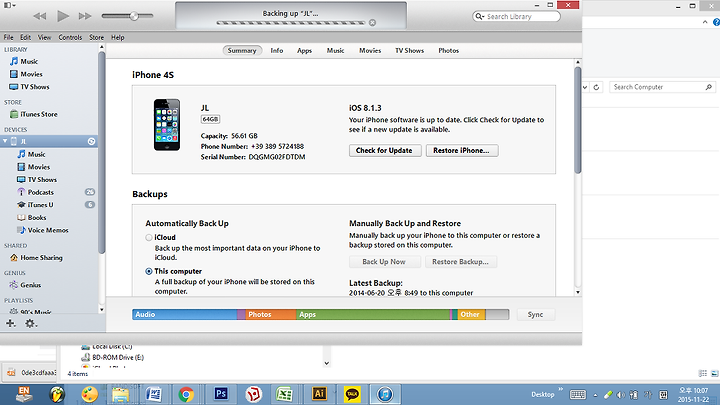
Task: Click Back Up Now button
Action: 384,262
